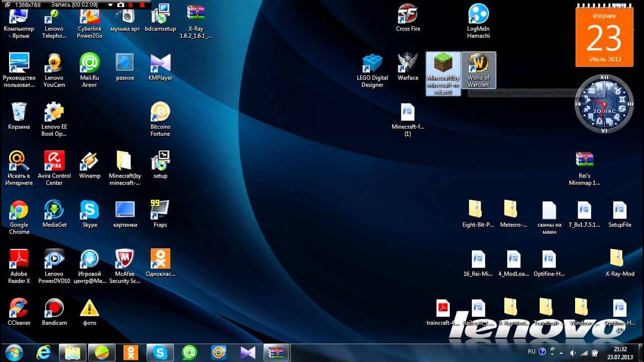Image resolution: width=644 pixels, height=362 pixels.
Task: Open the Корзина recycle bin
Action: tap(19, 116)
